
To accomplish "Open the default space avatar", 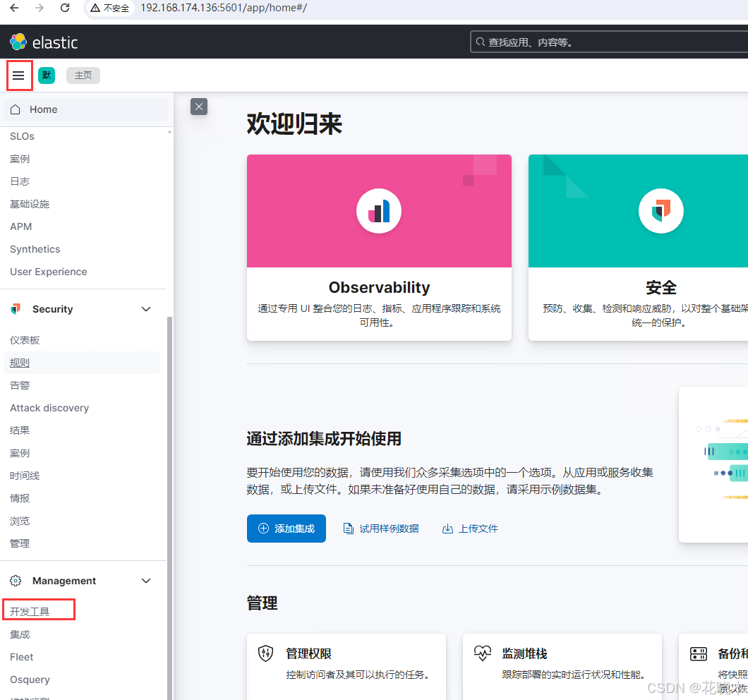I will click(x=47, y=76).
